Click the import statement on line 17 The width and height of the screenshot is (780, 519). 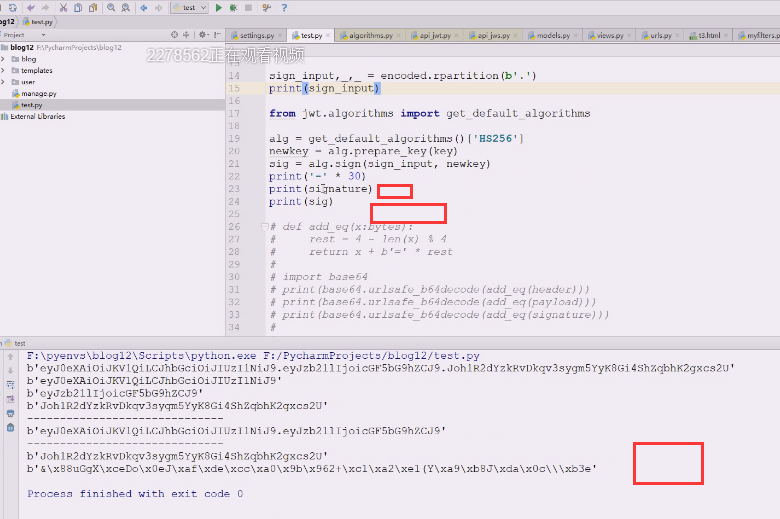429,113
